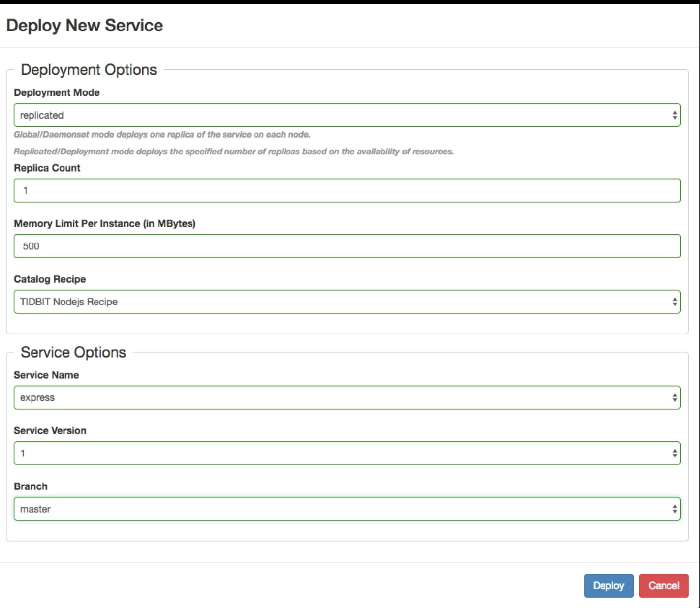
Task: Click the Branch label
Action: click(x=31, y=486)
